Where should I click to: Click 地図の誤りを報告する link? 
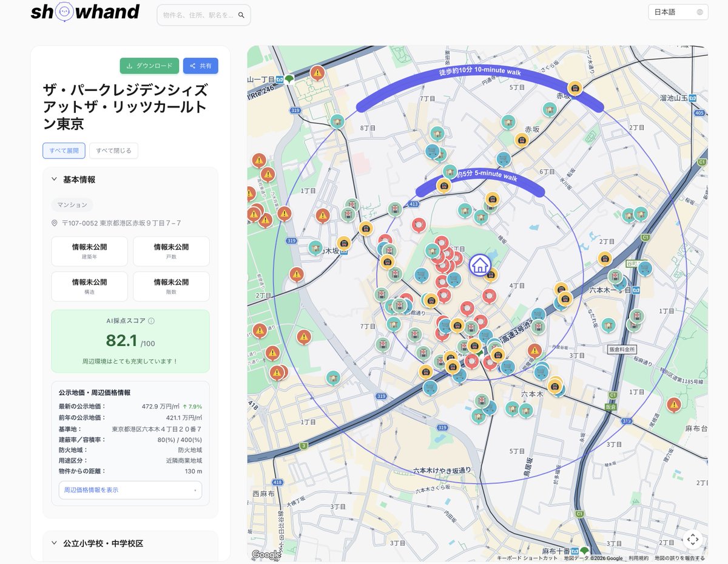(x=679, y=558)
